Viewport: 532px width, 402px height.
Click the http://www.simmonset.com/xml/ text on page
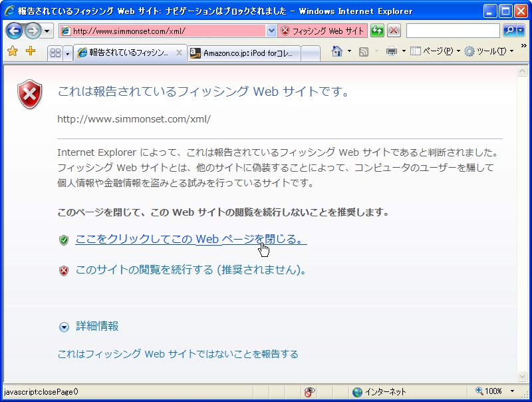click(x=134, y=119)
